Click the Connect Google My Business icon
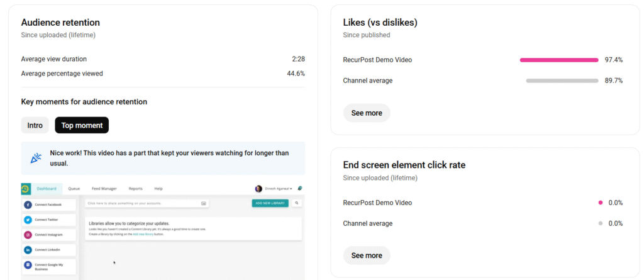Screen dimensions: 644x280 pos(28,266)
